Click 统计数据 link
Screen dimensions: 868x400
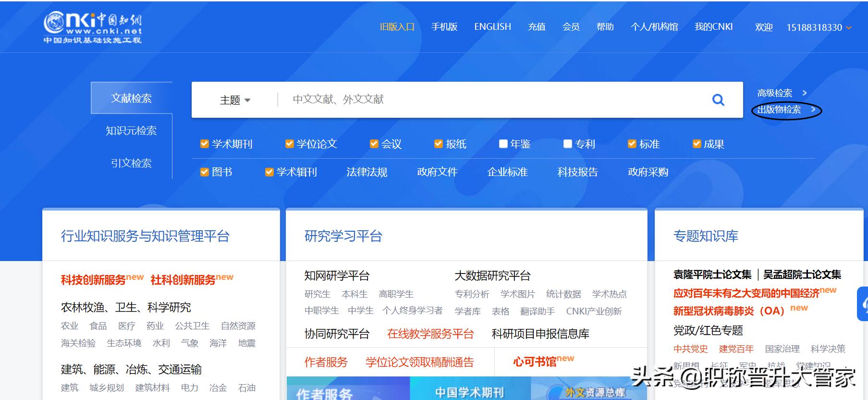click(x=563, y=294)
